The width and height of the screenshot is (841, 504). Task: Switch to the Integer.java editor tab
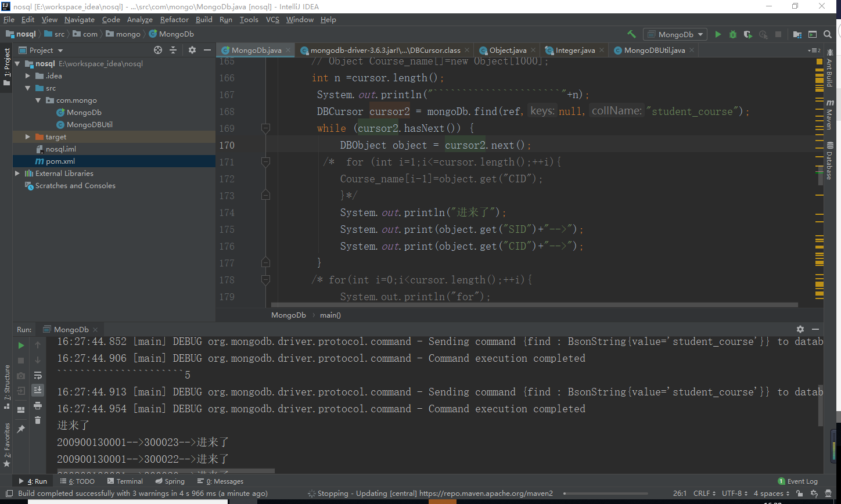click(575, 51)
